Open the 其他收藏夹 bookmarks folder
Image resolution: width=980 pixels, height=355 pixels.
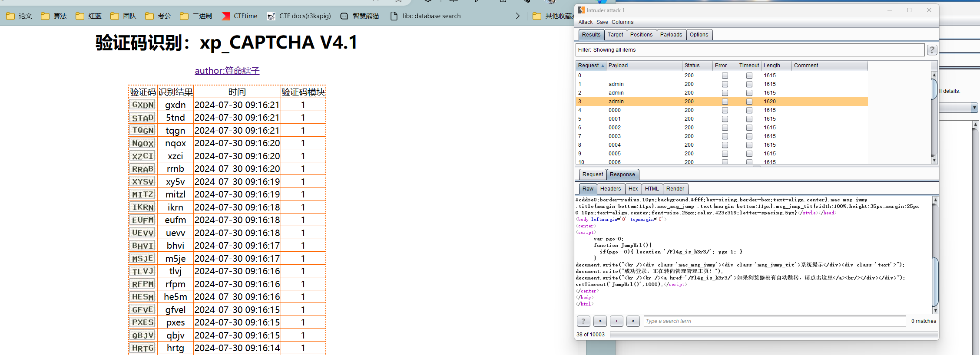pos(553,16)
